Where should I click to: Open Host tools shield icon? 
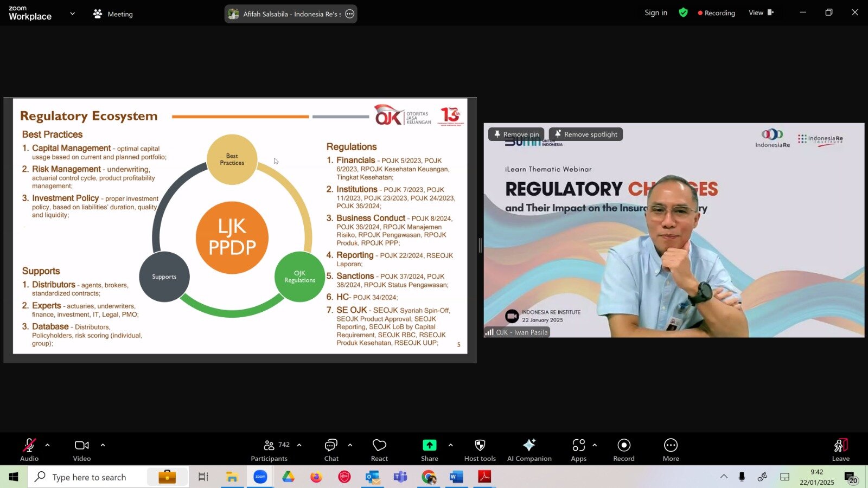[x=480, y=450]
